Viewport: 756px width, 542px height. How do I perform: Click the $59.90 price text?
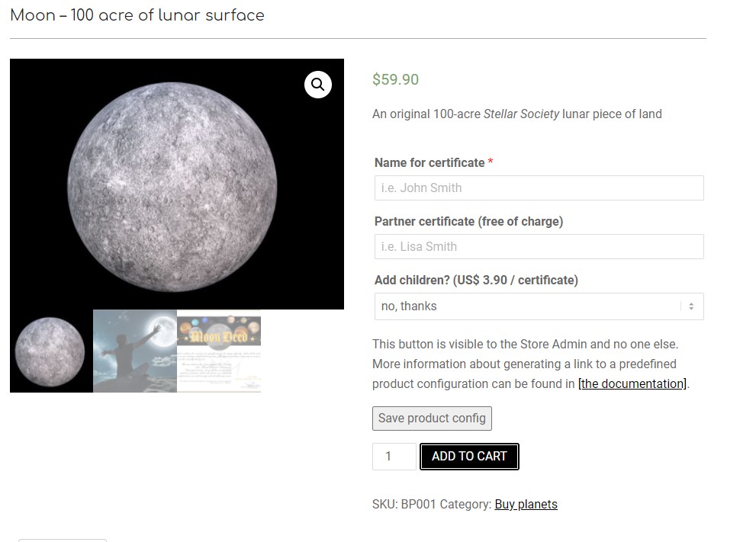point(395,79)
